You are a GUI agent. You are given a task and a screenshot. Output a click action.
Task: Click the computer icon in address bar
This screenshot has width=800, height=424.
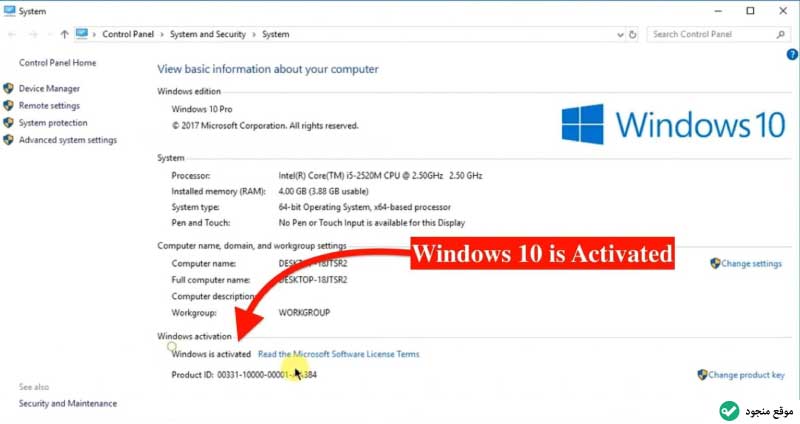coord(82,34)
